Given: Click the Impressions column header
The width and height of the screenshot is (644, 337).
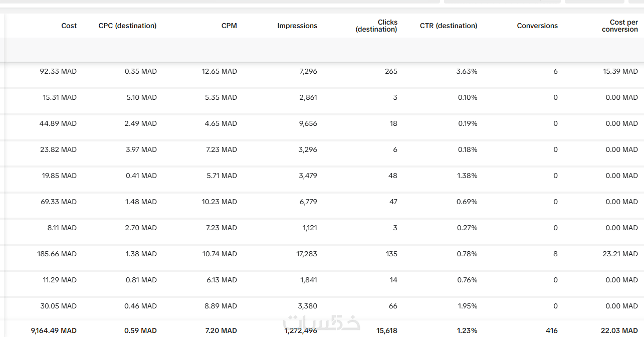Looking at the screenshot, I should tap(297, 26).
